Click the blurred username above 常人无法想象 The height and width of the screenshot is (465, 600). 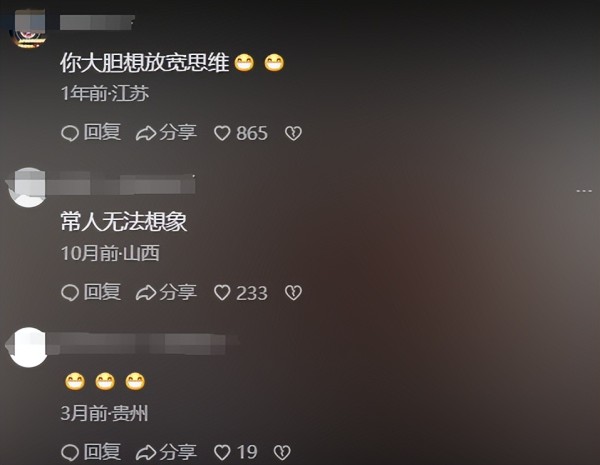pos(127,184)
